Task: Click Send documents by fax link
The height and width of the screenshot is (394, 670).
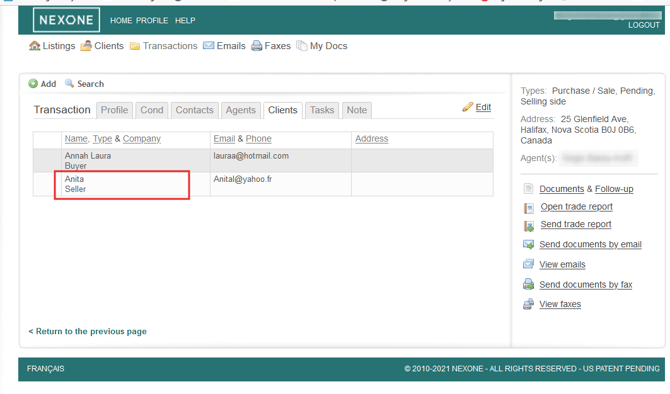Action: tap(586, 285)
